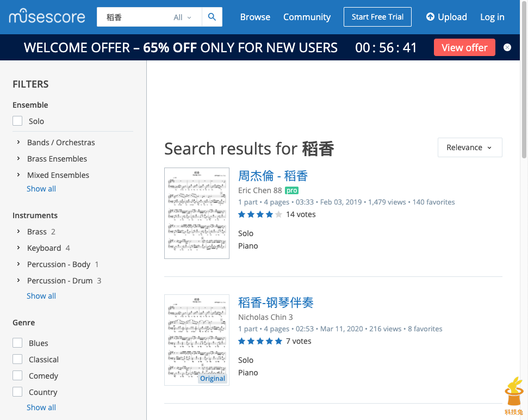Click the 稻香-钢琴伴奏 score thumbnail
Screen dimensions: 528x420
point(197,340)
